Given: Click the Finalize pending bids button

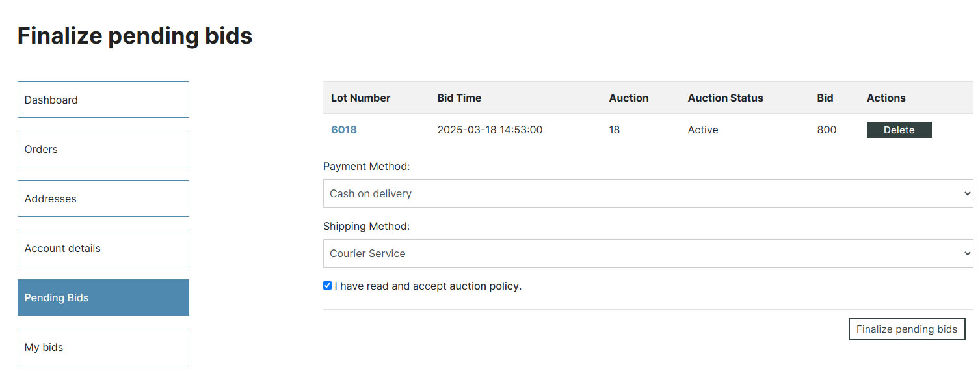Looking at the screenshot, I should pos(907,329).
